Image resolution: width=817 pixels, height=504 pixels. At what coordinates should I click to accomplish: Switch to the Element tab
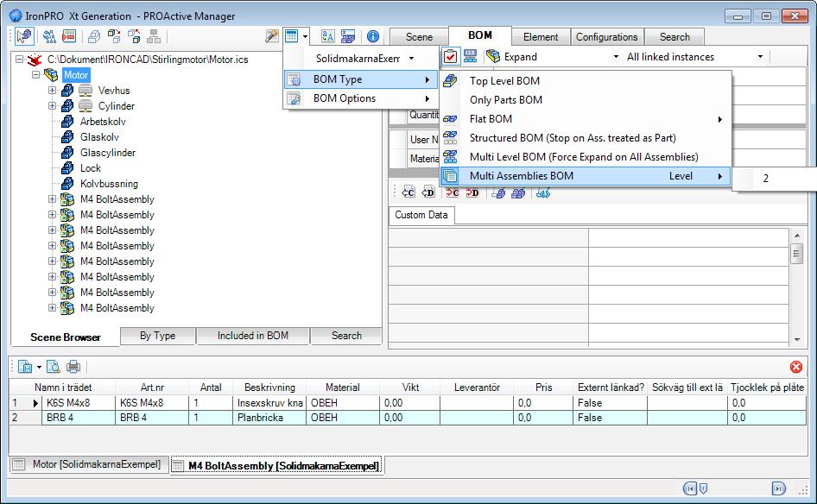[x=541, y=37]
